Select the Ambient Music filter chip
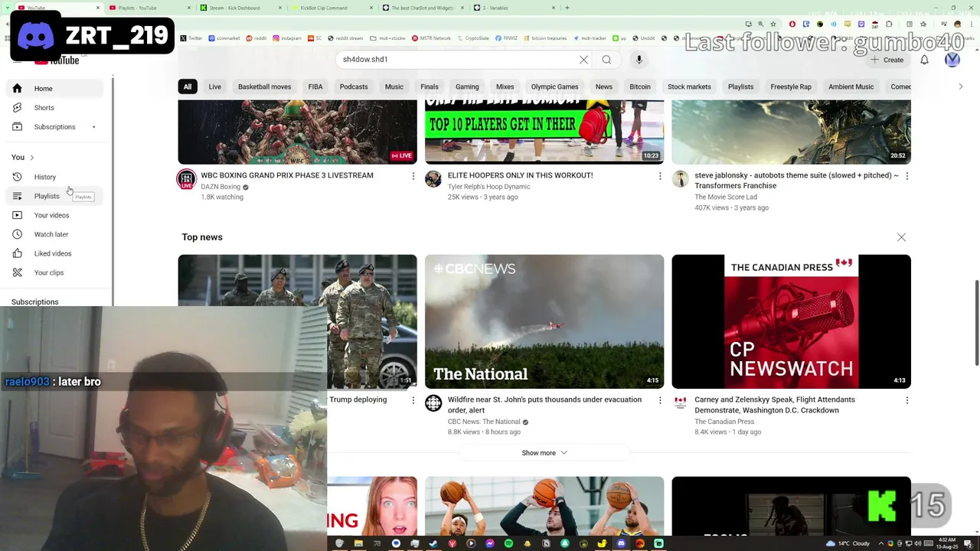This screenshot has height=551, width=980. tap(851, 87)
